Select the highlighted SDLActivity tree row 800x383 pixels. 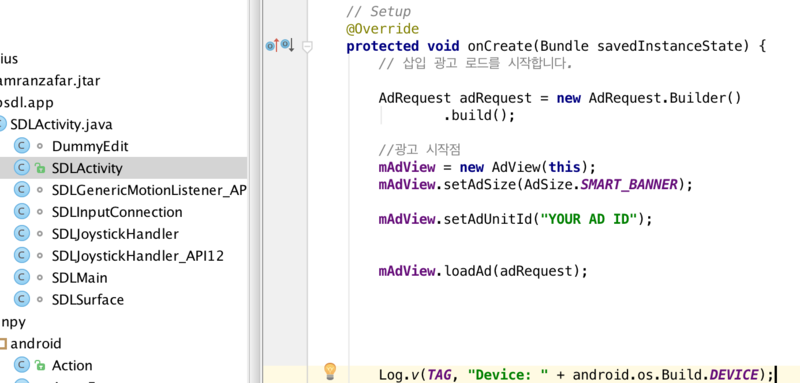pos(123,168)
